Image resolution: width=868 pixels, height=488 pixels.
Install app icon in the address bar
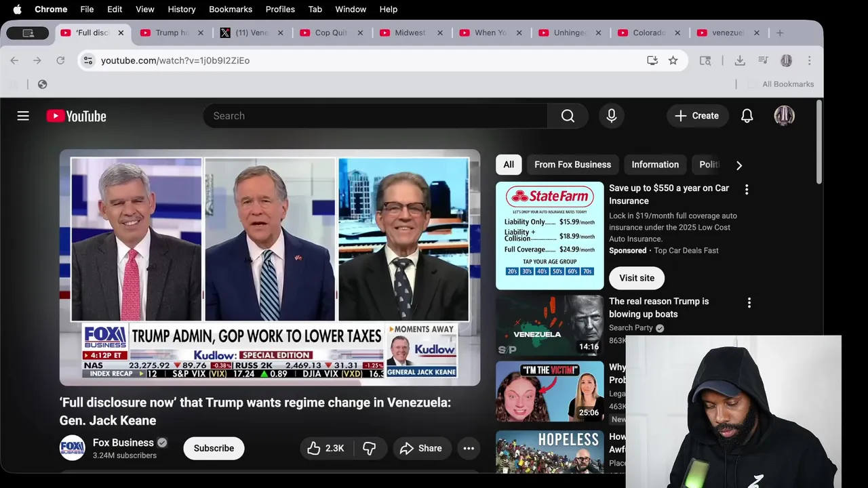click(652, 60)
